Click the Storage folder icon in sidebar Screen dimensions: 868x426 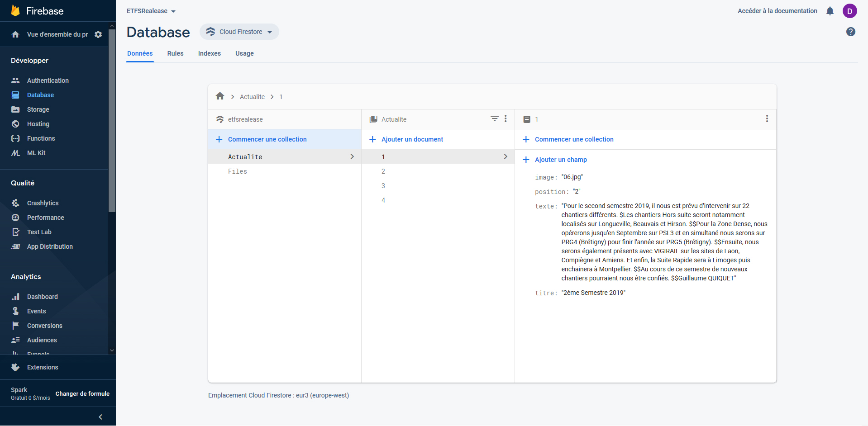[15, 109]
